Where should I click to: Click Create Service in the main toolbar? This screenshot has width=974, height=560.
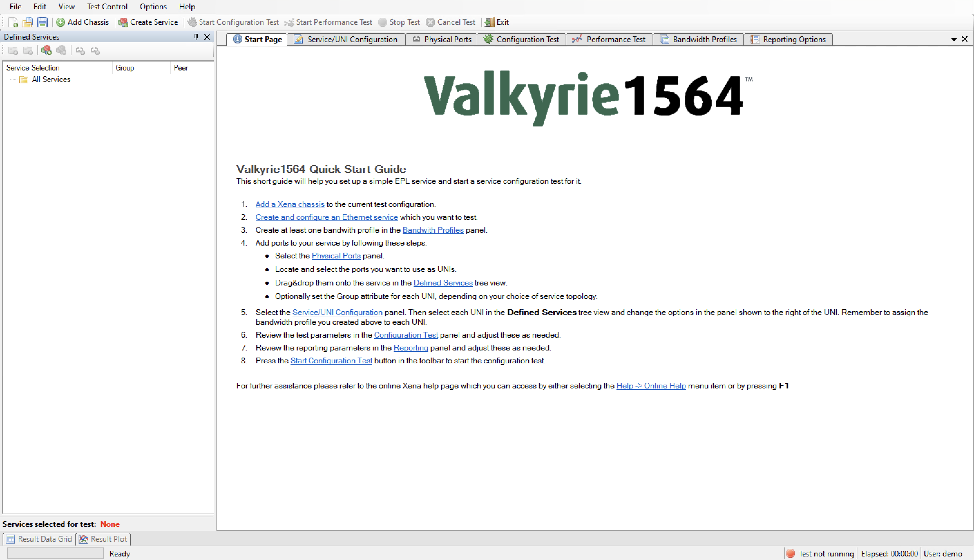[148, 22]
